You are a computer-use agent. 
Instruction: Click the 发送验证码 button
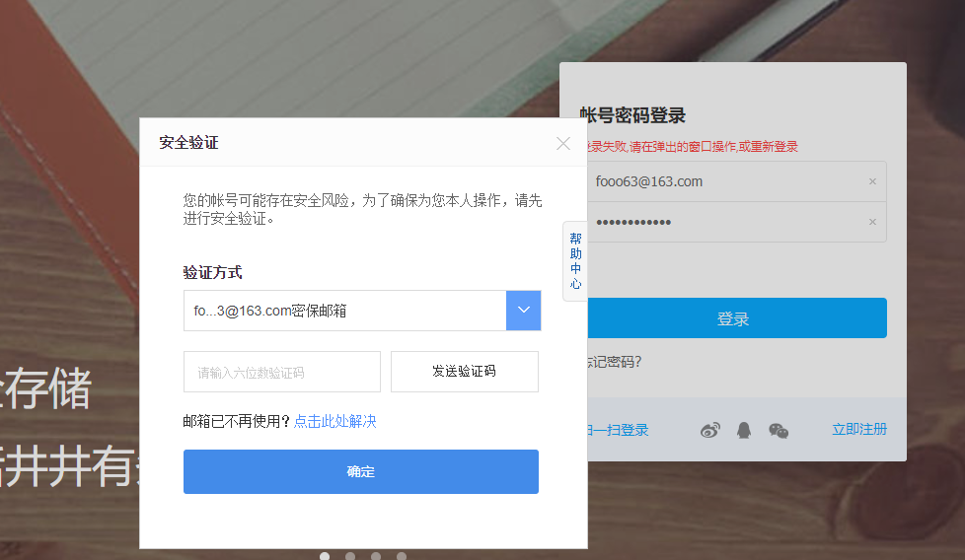[x=464, y=372]
